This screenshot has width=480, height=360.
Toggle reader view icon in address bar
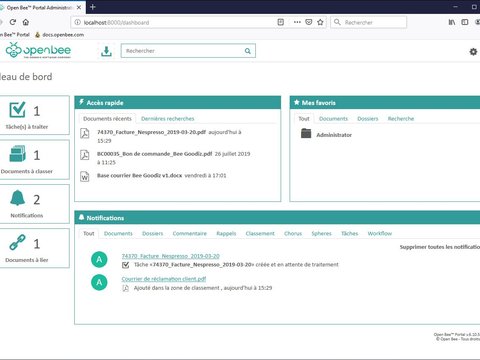tap(281, 22)
